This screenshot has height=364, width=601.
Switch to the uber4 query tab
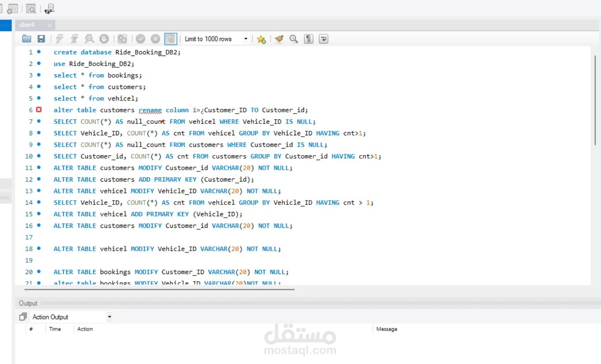pyautogui.click(x=27, y=25)
